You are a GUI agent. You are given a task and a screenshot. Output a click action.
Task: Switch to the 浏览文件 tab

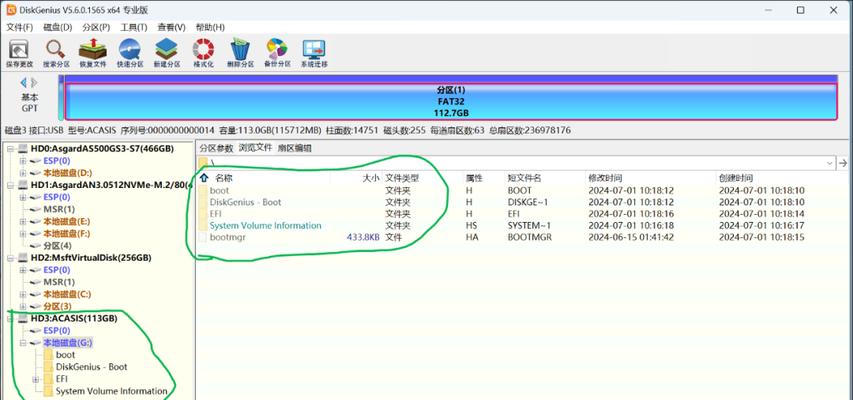[256, 147]
